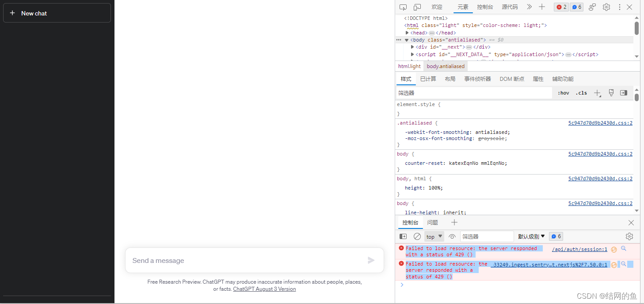Open the 6 issues badge in top toolbar
Image resolution: width=644 pixels, height=304 pixels.
[x=576, y=7]
